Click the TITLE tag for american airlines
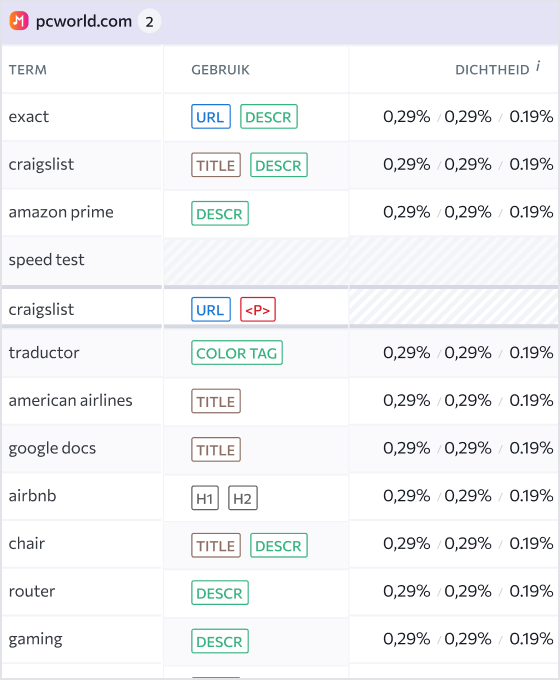 click(x=216, y=401)
